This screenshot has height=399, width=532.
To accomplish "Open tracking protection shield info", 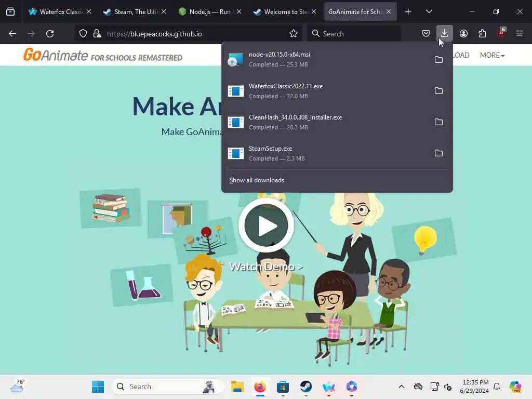I will [x=83, y=34].
